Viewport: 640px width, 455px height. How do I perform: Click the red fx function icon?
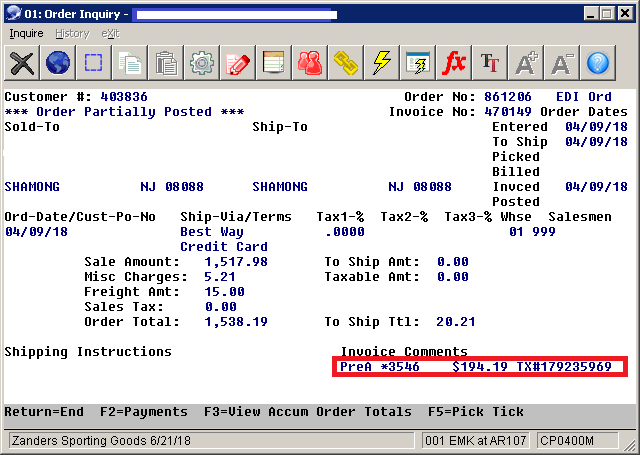click(x=453, y=63)
